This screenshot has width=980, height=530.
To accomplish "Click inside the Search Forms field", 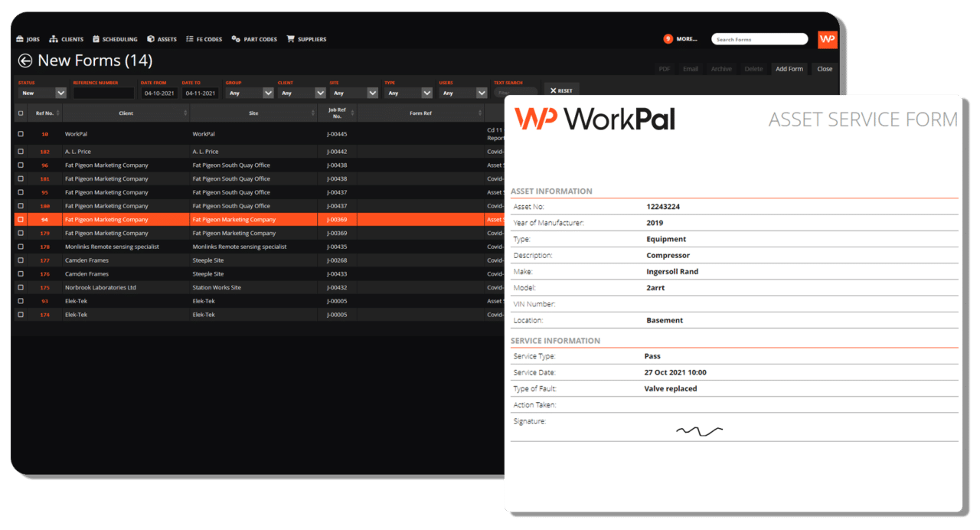I will point(758,38).
